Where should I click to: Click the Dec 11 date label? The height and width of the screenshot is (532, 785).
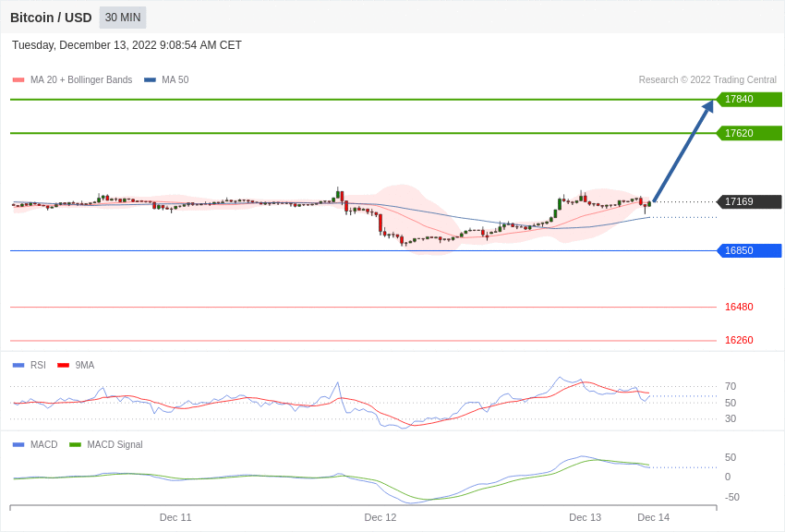(175, 517)
